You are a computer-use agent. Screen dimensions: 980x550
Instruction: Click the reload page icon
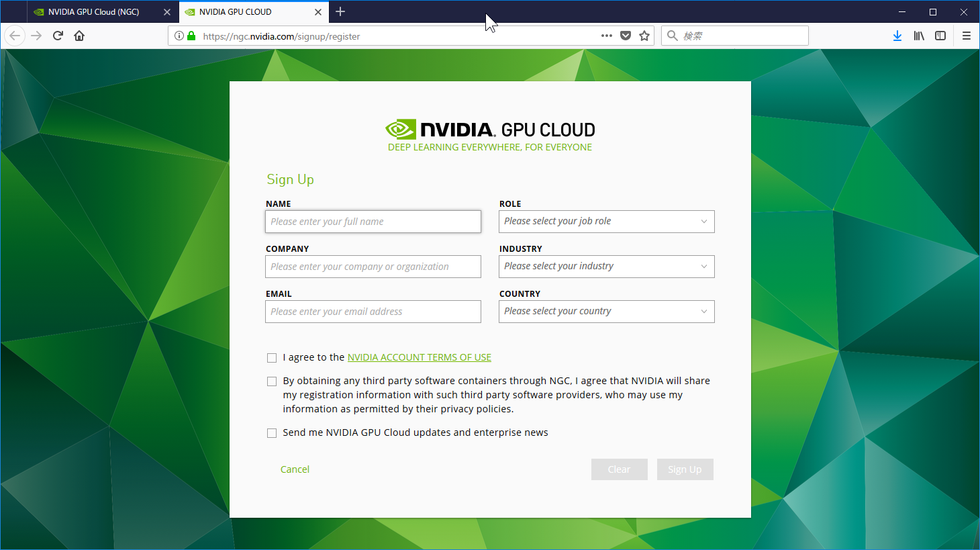(x=58, y=36)
